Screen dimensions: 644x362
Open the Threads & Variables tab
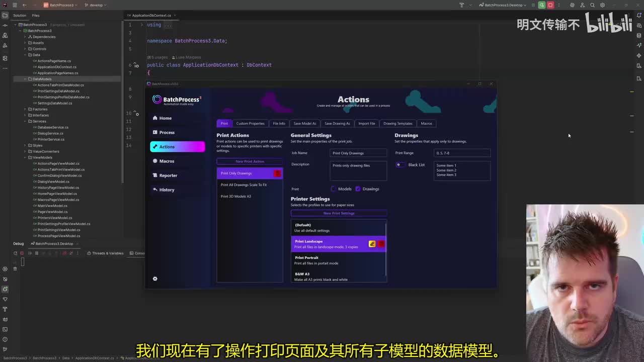pos(105,253)
